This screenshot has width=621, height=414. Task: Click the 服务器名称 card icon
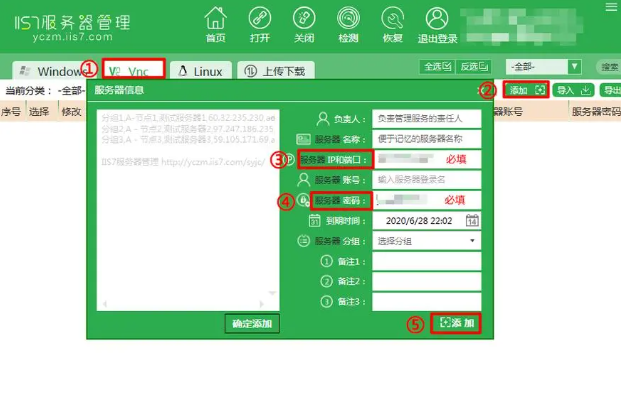(x=303, y=139)
